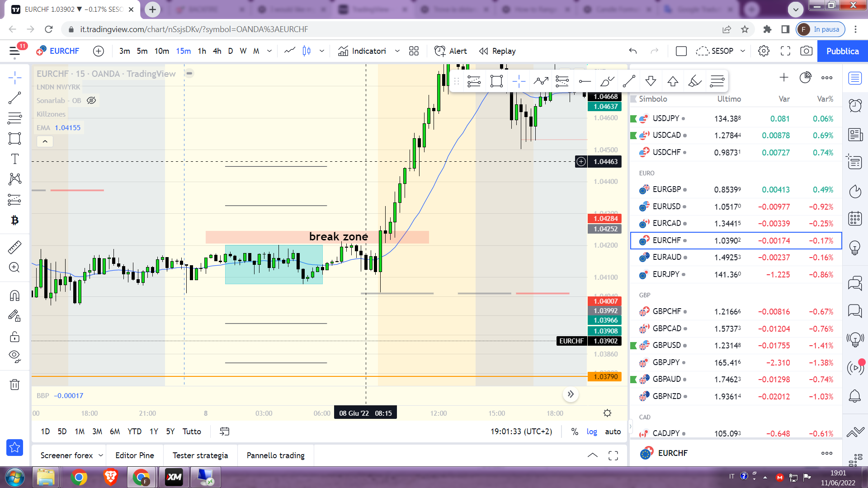The width and height of the screenshot is (868, 488).
Task: Add a symbol to compare
Action: 99,51
